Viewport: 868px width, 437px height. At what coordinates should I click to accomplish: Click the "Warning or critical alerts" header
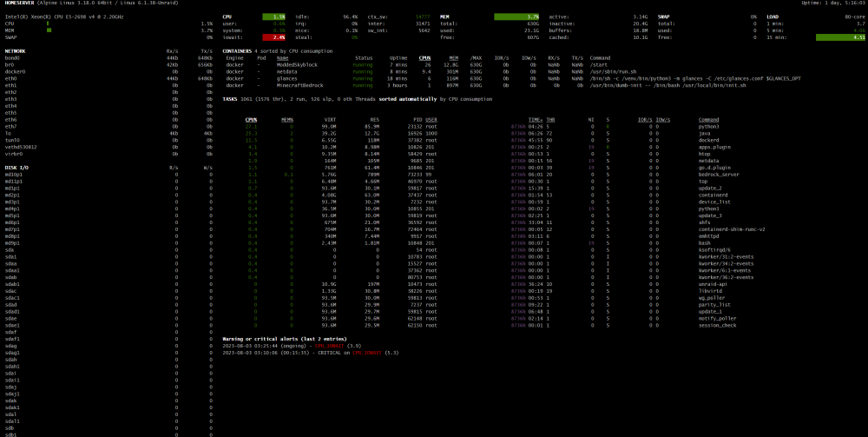tap(285, 339)
